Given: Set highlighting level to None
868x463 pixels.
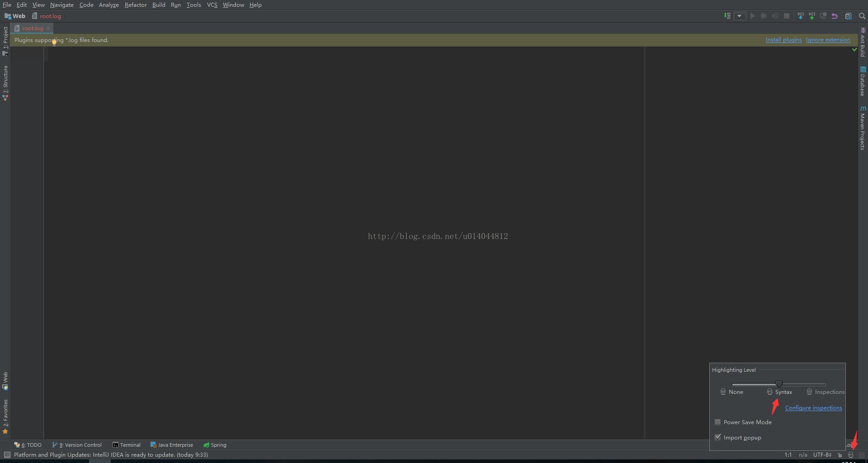Looking at the screenshot, I should point(732,392).
